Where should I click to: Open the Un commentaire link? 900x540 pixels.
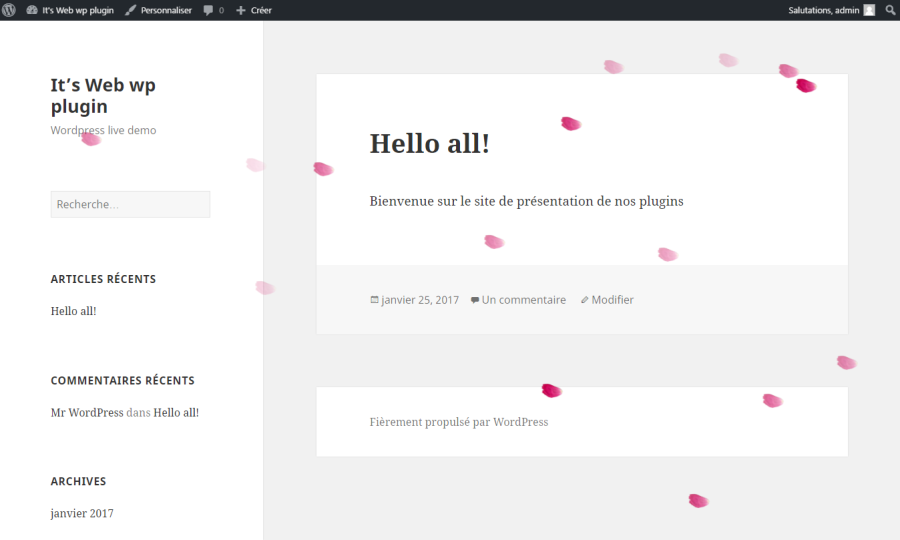[x=523, y=300]
